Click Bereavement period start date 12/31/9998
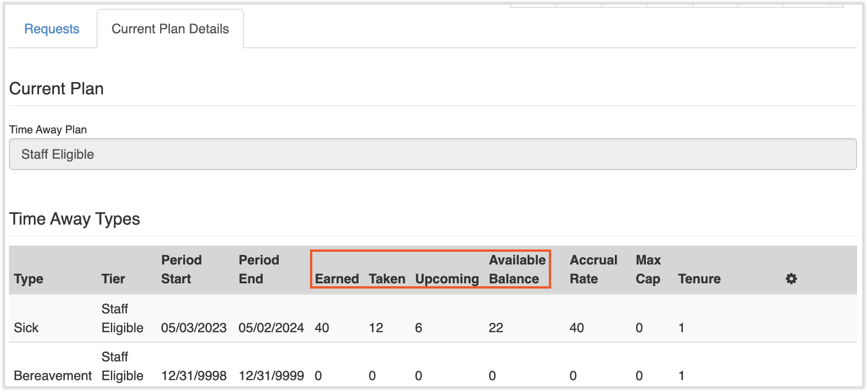 point(193,376)
